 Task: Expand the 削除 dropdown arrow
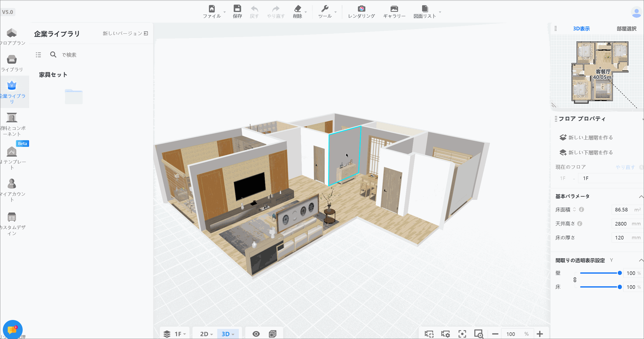[x=306, y=12]
